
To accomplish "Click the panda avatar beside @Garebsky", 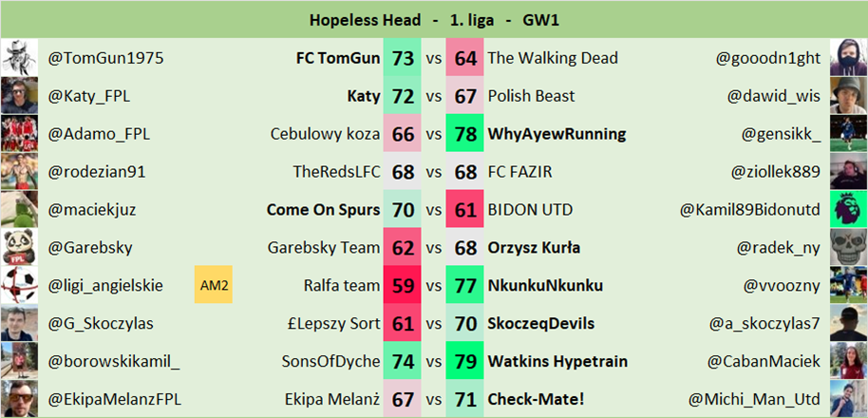I will (19, 247).
